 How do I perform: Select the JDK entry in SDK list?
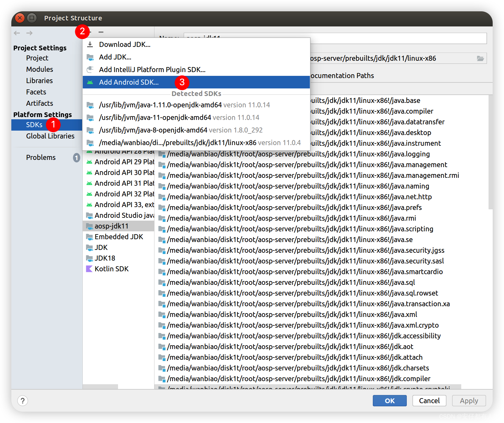pyautogui.click(x=119, y=247)
